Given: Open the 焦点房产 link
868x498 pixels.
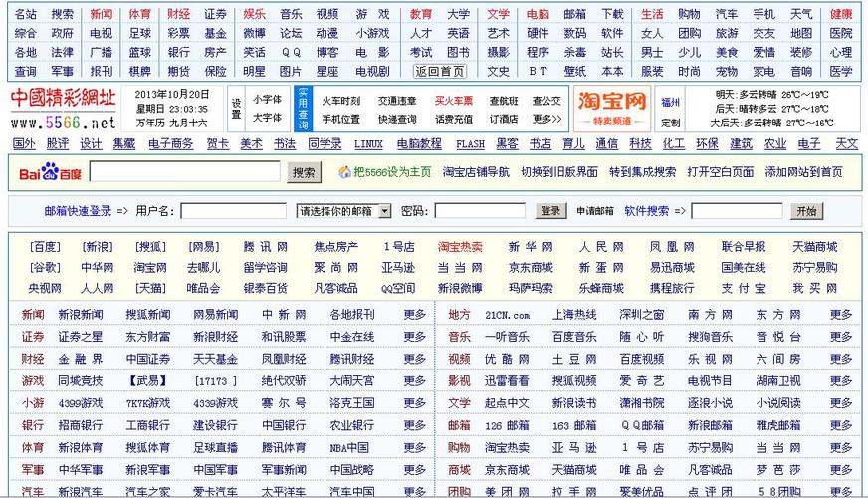Looking at the screenshot, I should [x=336, y=246].
